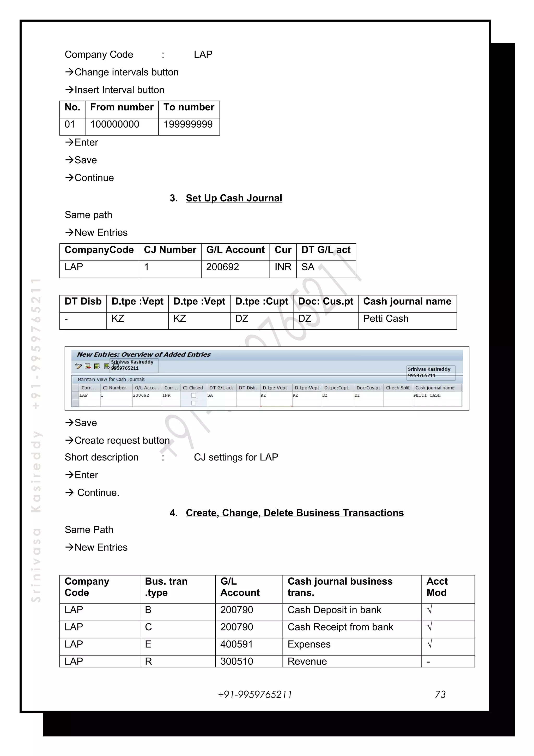Click the DT G/L act column header
This screenshot has height=756, width=534.
(221, 388)
